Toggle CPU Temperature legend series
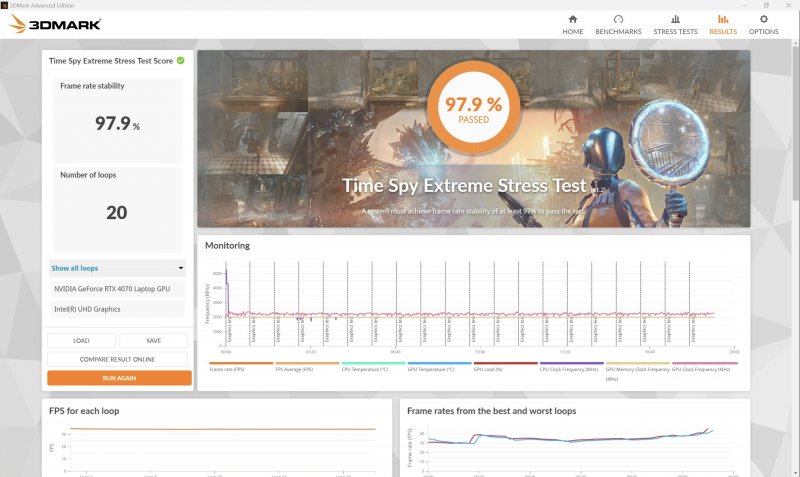The image size is (800, 477). [x=372, y=369]
